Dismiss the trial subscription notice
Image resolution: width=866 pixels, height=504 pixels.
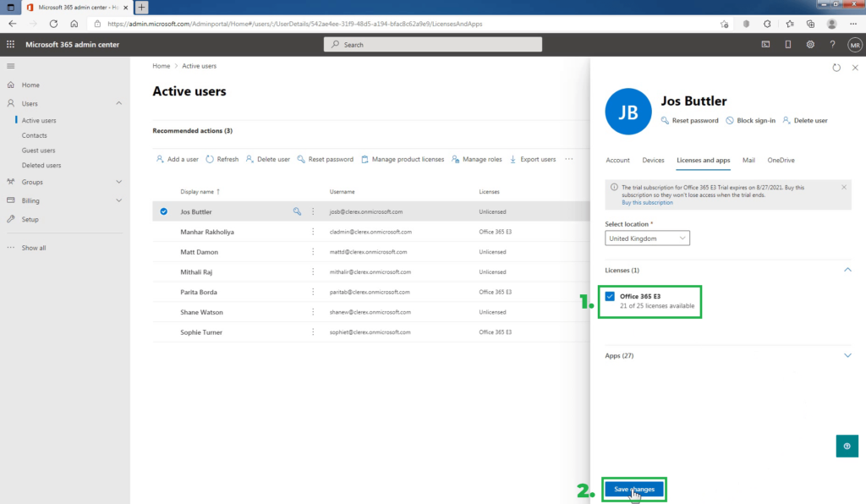point(844,187)
